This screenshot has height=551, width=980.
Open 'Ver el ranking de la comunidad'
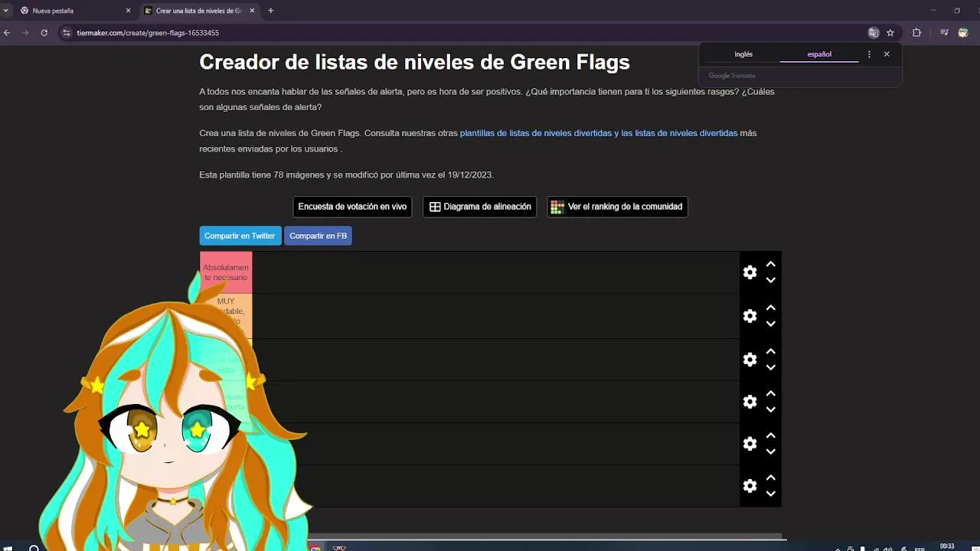617,207
